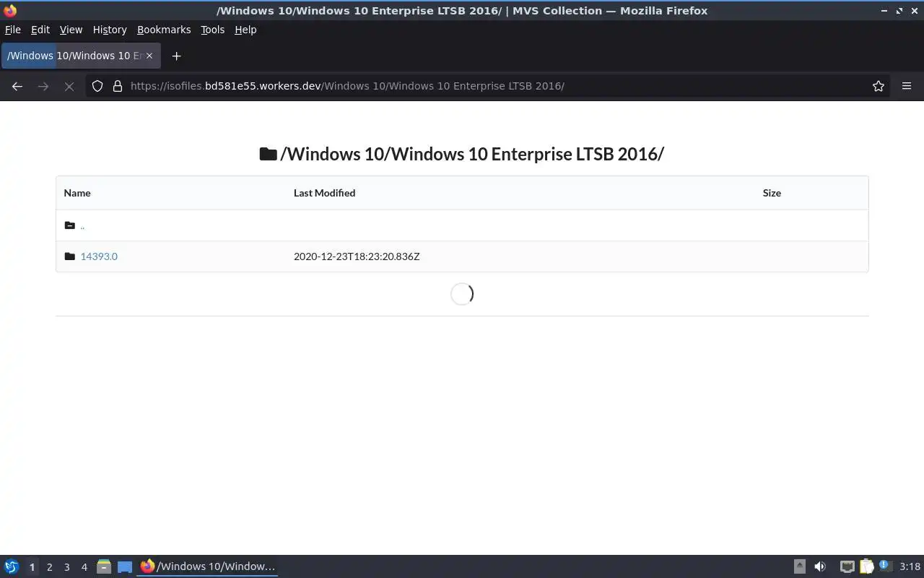Switch to workspace 4
The height and width of the screenshot is (578, 924).
tap(84, 567)
